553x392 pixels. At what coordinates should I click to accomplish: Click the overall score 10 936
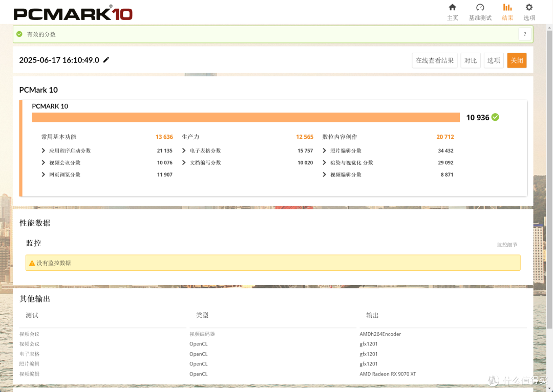coord(478,118)
